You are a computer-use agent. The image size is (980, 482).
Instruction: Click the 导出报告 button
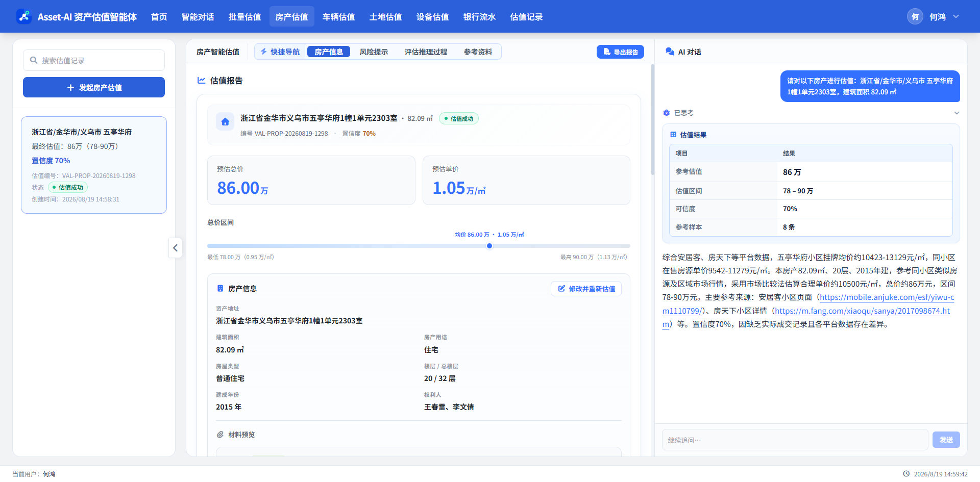pyautogui.click(x=620, y=52)
